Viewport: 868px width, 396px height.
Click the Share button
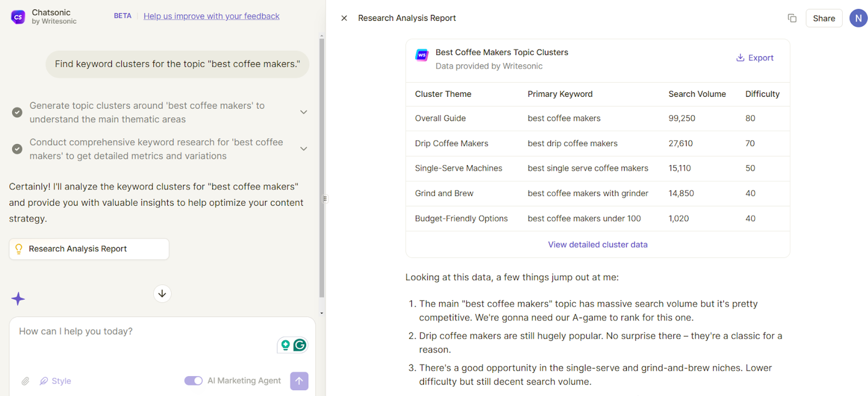point(824,18)
